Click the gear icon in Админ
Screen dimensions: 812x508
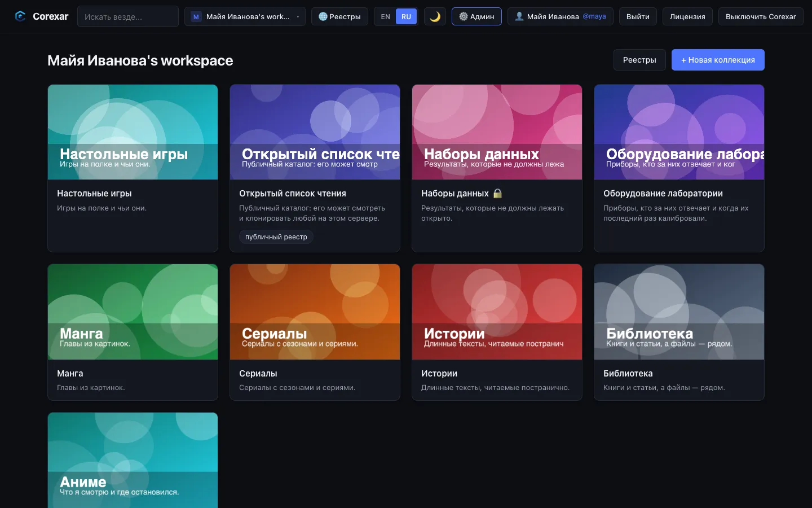[x=464, y=16]
